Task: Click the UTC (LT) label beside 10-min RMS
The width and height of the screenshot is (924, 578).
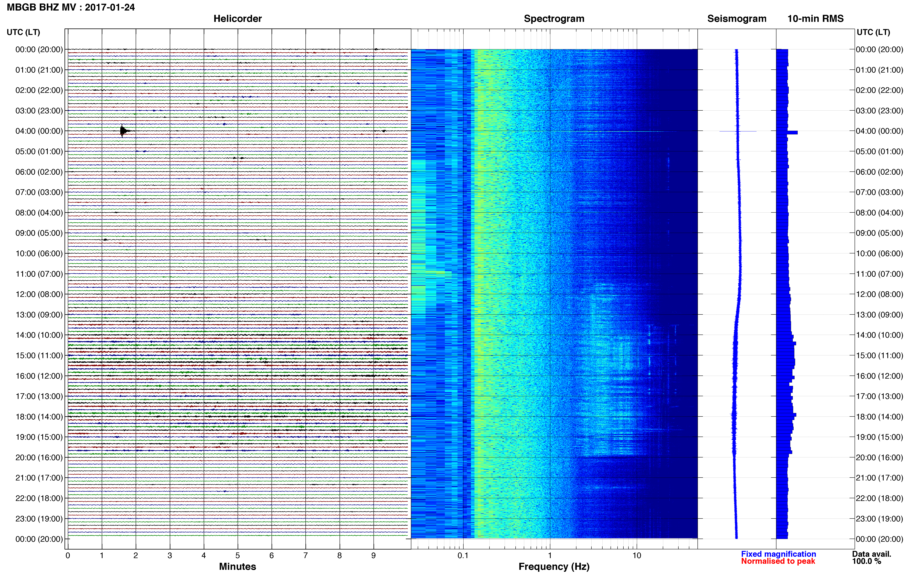Action: point(873,32)
